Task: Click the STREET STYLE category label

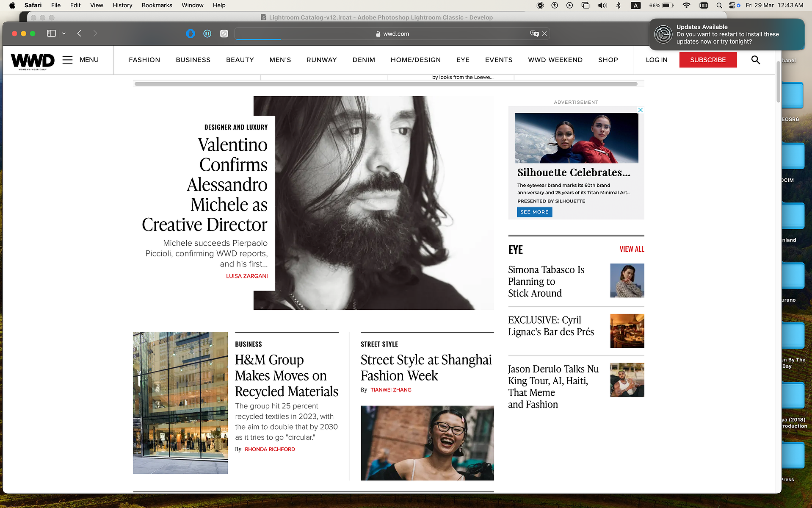Action: 379,344
